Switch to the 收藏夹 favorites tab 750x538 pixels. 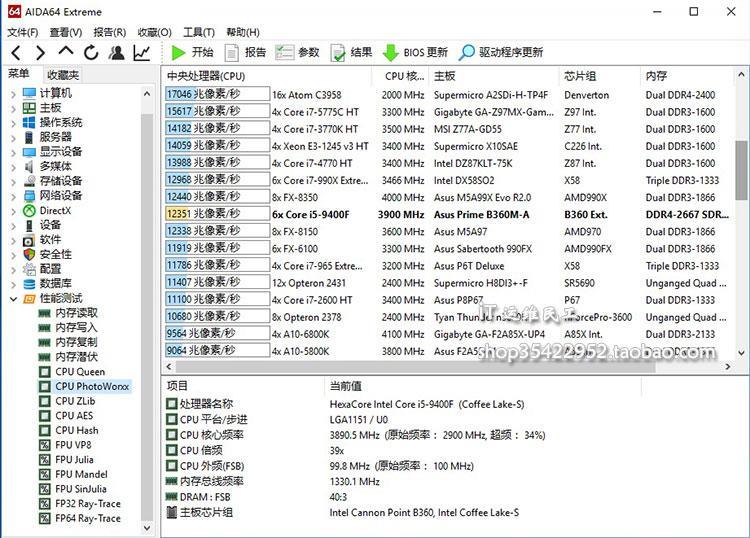coord(62,75)
